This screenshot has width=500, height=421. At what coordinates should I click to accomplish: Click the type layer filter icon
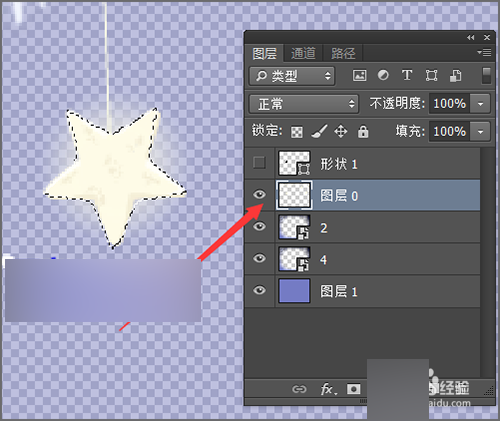coord(407,75)
